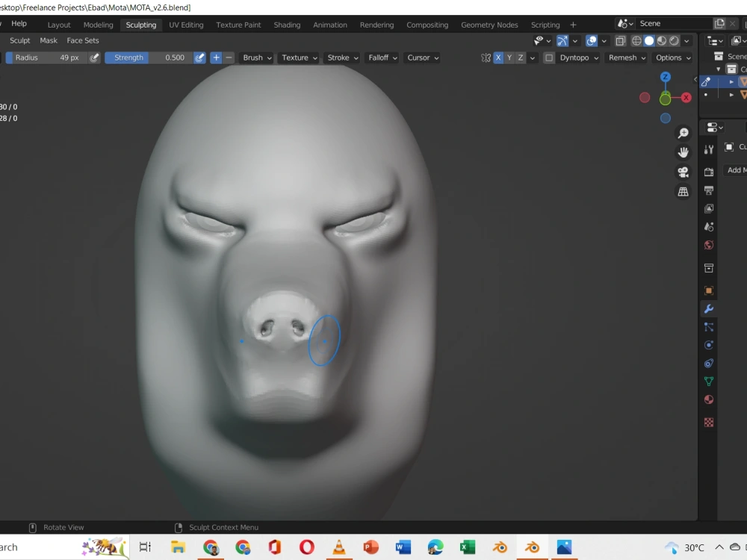Switch viewport shading to rendered mode
The height and width of the screenshot is (560, 747).
click(674, 41)
